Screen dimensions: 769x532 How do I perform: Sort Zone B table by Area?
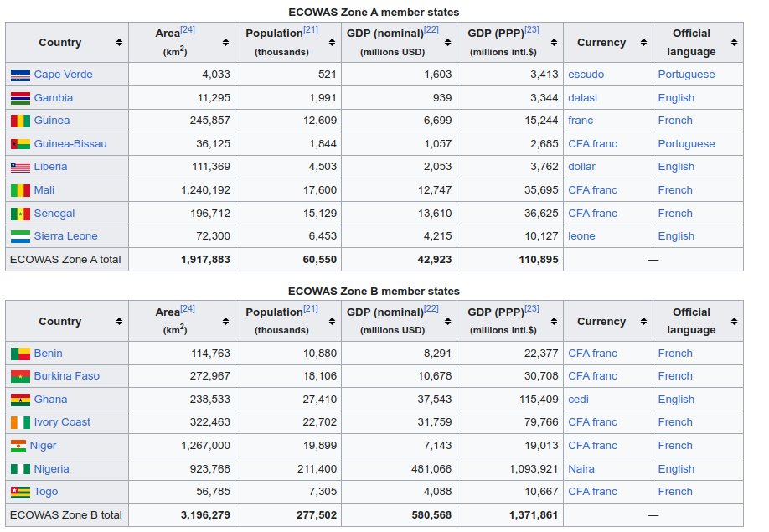(x=225, y=322)
